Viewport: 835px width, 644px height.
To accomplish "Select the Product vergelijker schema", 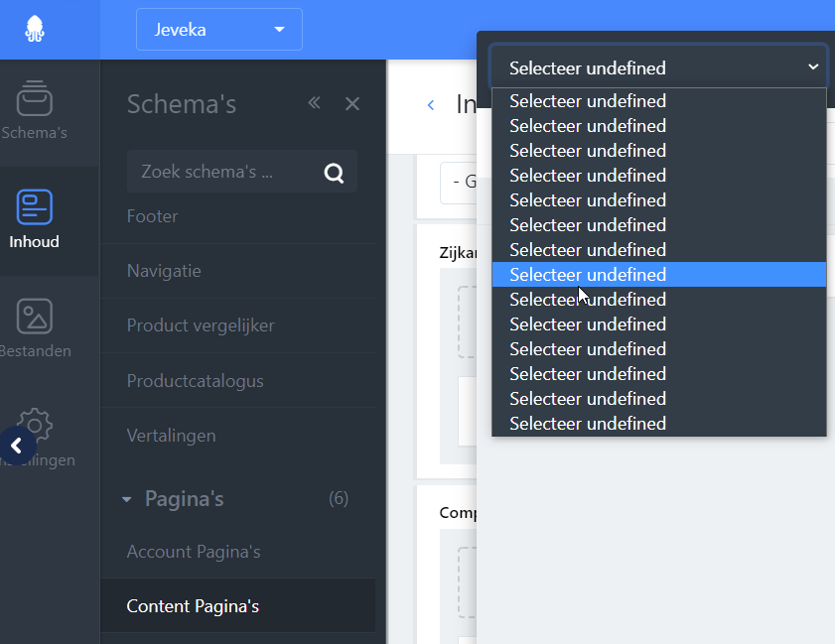I will (x=238, y=325).
